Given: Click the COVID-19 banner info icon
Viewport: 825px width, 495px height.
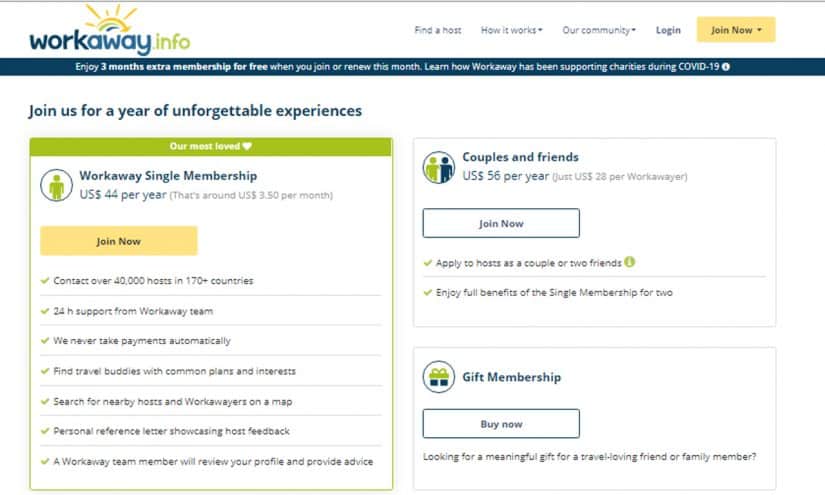Looking at the screenshot, I should click(726, 67).
